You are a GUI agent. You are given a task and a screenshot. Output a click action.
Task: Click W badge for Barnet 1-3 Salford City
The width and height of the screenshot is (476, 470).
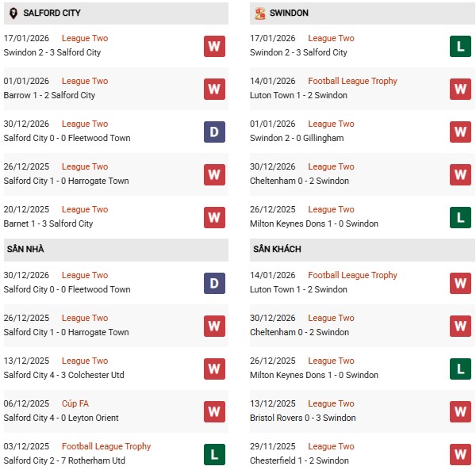coord(214,217)
